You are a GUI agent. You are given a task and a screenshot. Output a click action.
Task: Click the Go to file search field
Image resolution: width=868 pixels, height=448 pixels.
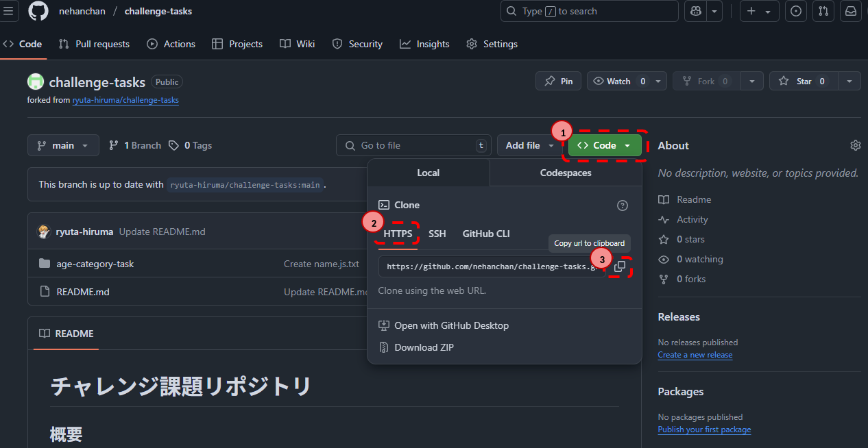tap(413, 145)
